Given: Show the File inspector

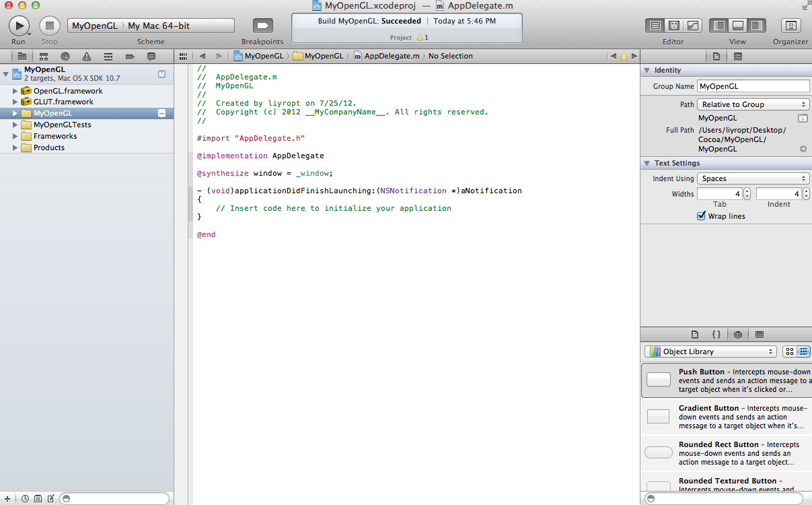Looking at the screenshot, I should [716, 57].
